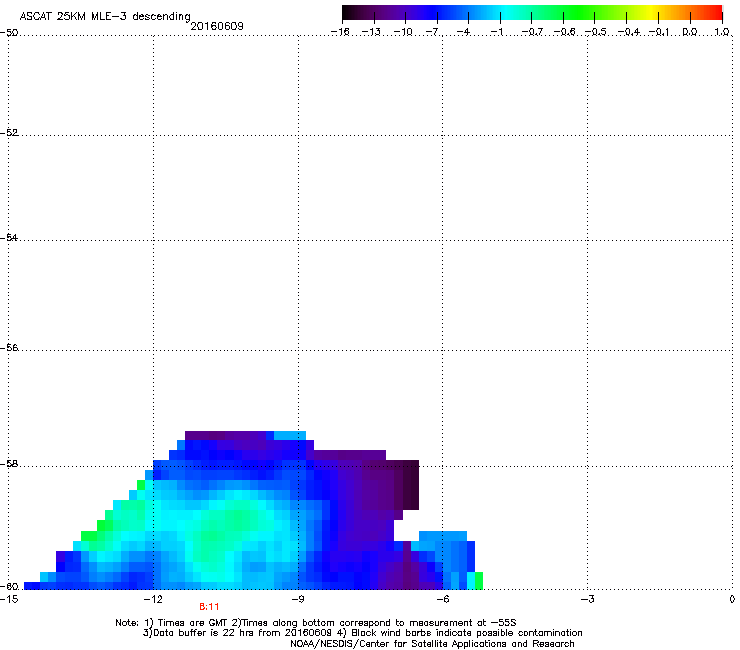
Task: Click the 'Times are GMT' note line
Action: [x=316, y=623]
